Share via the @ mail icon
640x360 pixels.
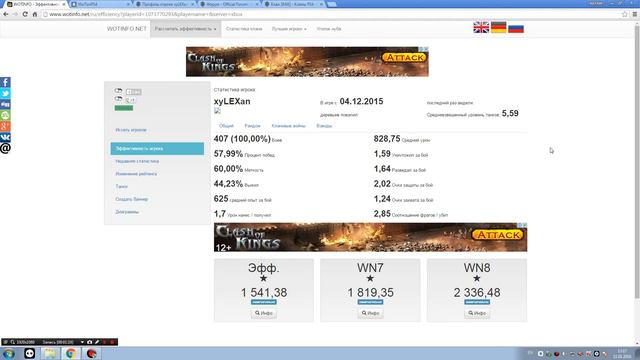pyautogui.click(x=5, y=148)
